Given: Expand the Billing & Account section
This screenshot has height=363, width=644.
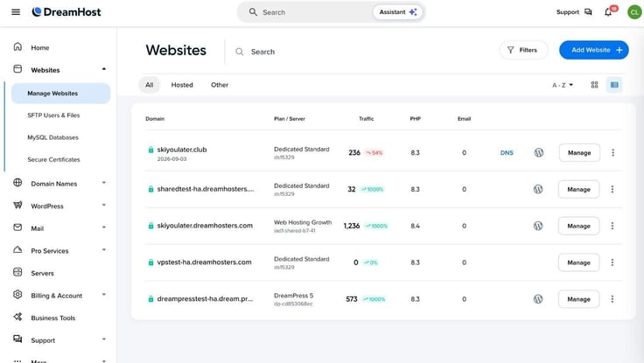Looking at the screenshot, I should [104, 295].
